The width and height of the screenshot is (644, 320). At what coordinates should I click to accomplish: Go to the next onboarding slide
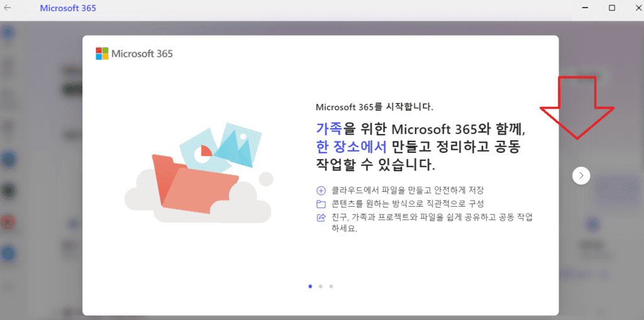coord(580,175)
